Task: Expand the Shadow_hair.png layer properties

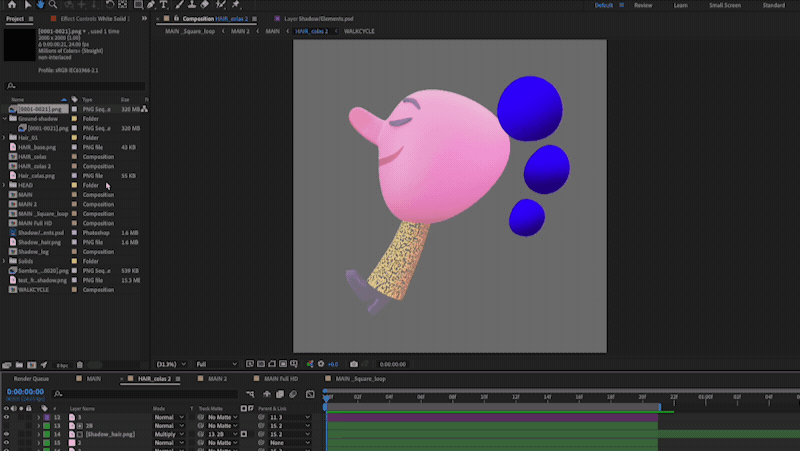Action: (x=38, y=434)
